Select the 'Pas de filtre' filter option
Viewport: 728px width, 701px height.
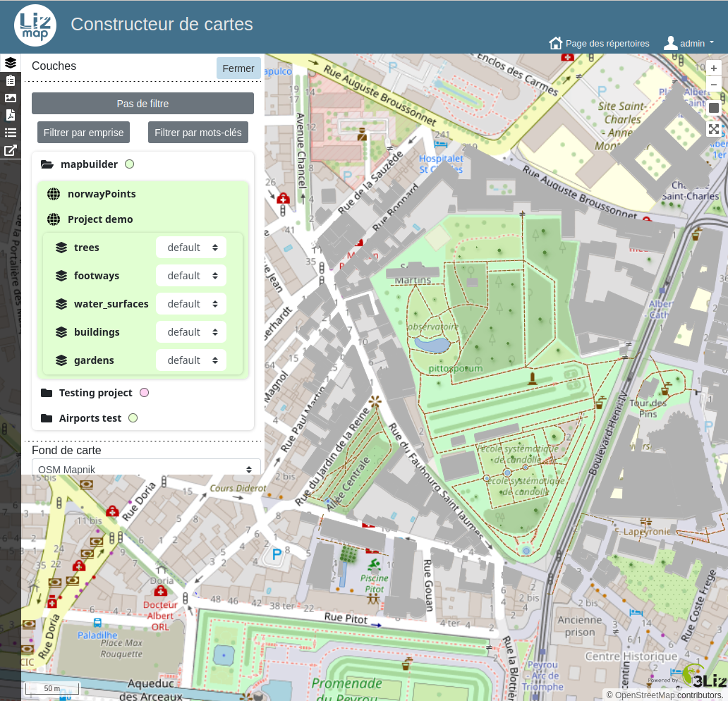pyautogui.click(x=142, y=104)
